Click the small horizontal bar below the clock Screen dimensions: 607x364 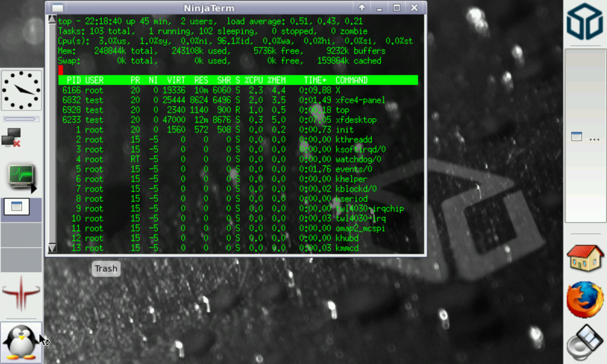(20, 119)
